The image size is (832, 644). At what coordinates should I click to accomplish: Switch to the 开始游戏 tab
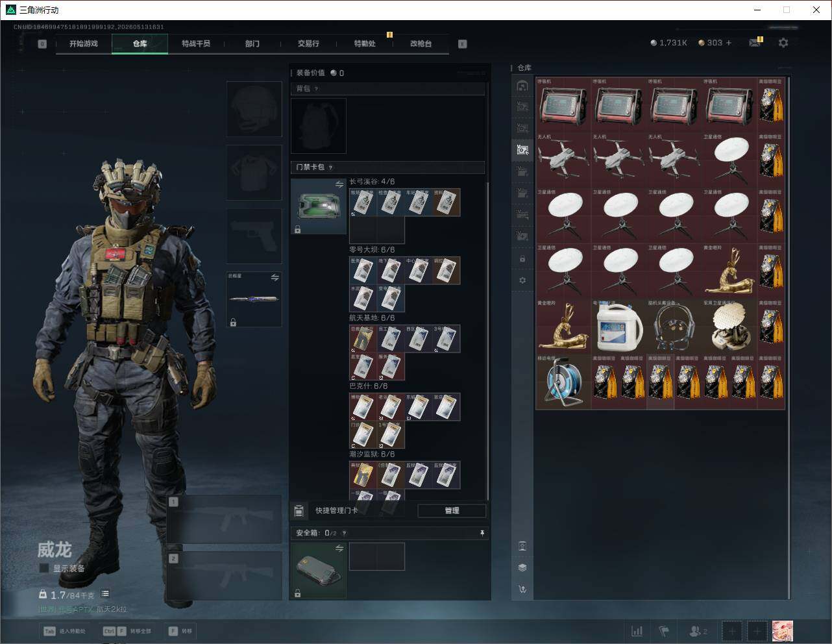click(84, 43)
